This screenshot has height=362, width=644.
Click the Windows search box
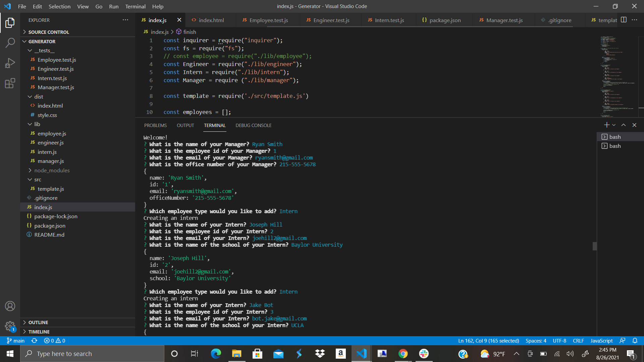point(92,354)
